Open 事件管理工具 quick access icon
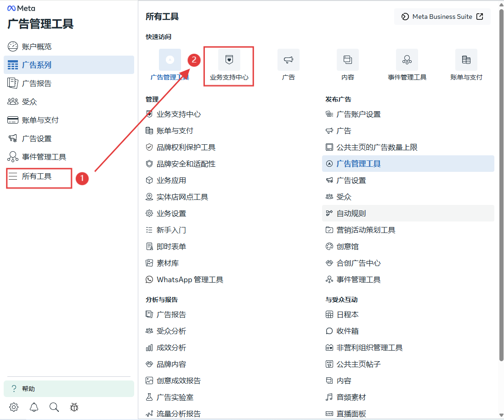Image resolution: width=504 pixels, height=420 pixels. coord(407,60)
